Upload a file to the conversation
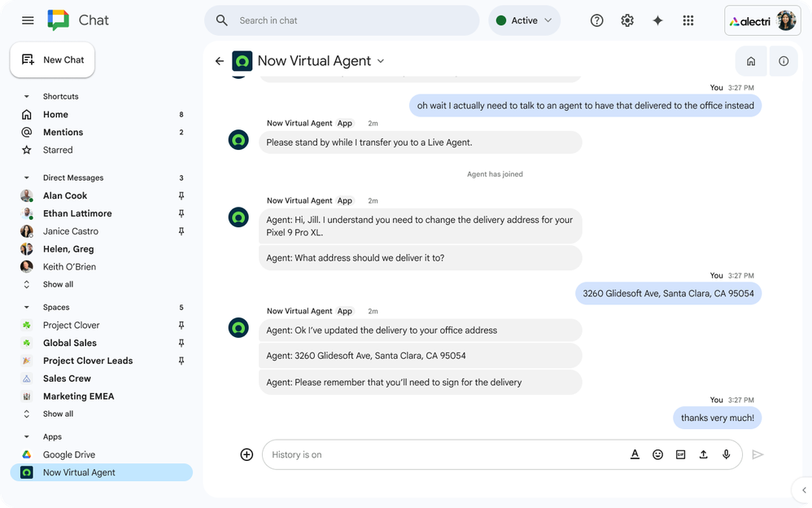 (704, 454)
